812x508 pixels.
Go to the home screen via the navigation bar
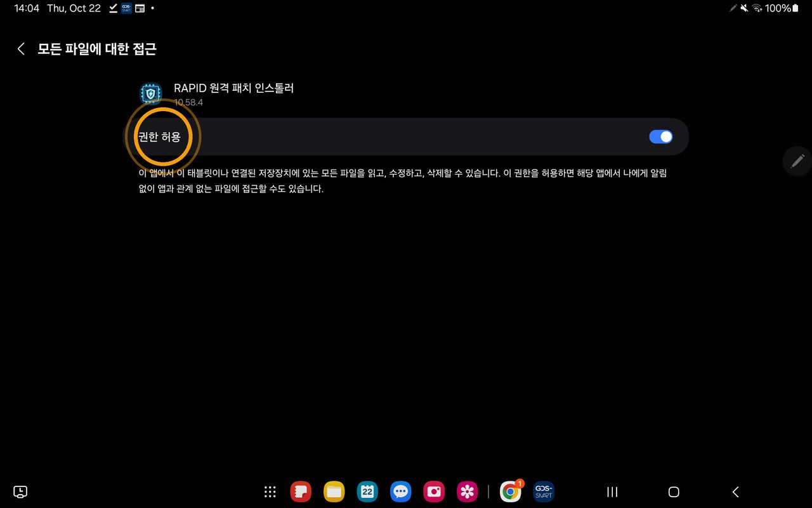pos(674,491)
